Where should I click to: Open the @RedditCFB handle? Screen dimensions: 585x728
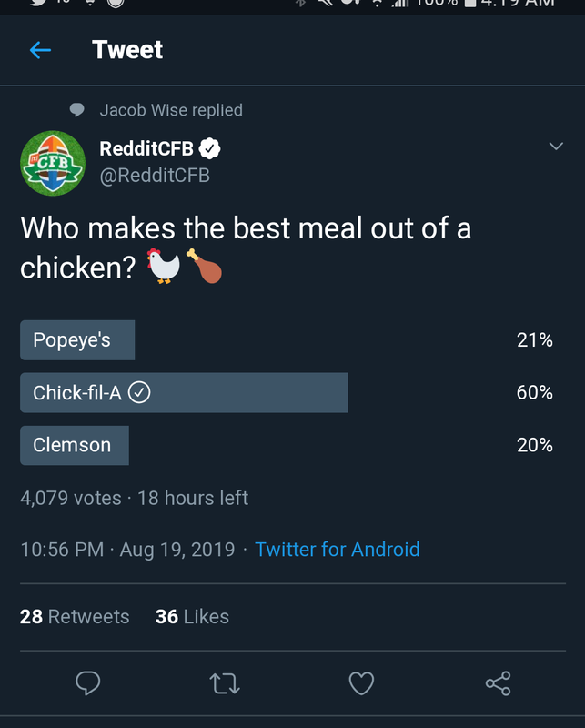[155, 176]
